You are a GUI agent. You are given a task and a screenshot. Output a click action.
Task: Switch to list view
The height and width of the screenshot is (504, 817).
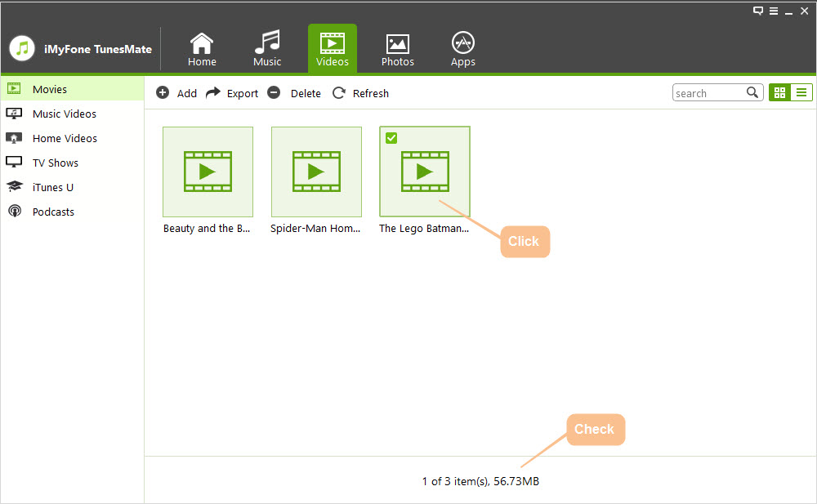coord(801,93)
